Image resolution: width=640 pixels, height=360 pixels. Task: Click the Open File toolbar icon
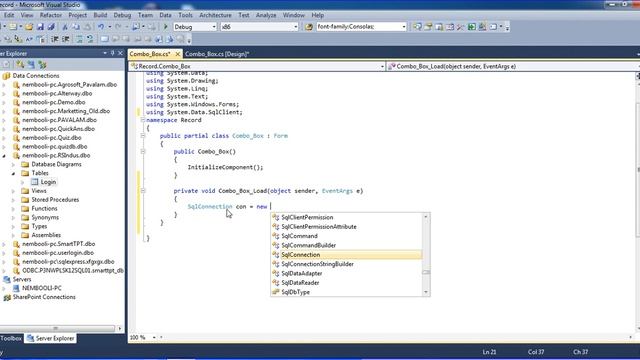click(x=29, y=27)
